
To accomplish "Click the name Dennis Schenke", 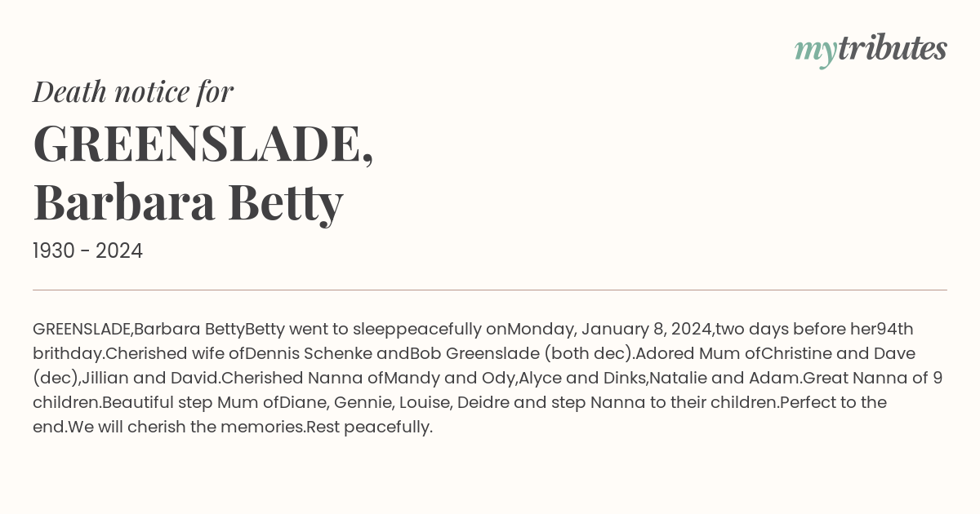I will [x=308, y=354].
